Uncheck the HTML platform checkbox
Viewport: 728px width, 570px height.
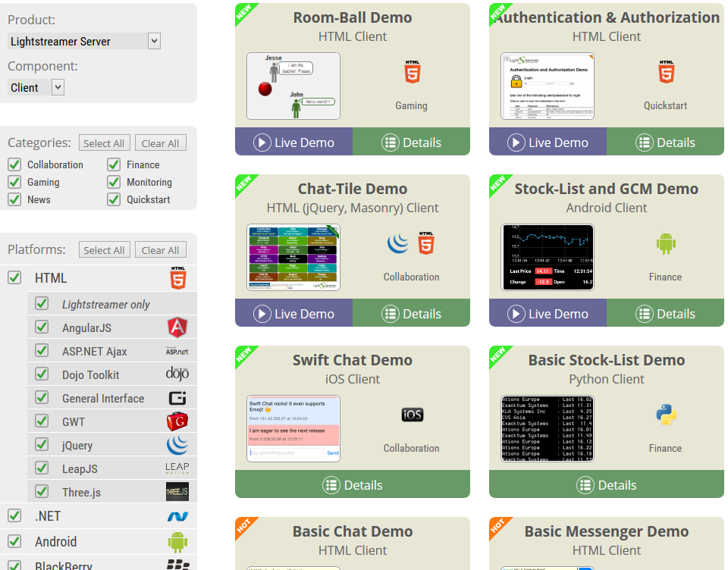point(14,277)
